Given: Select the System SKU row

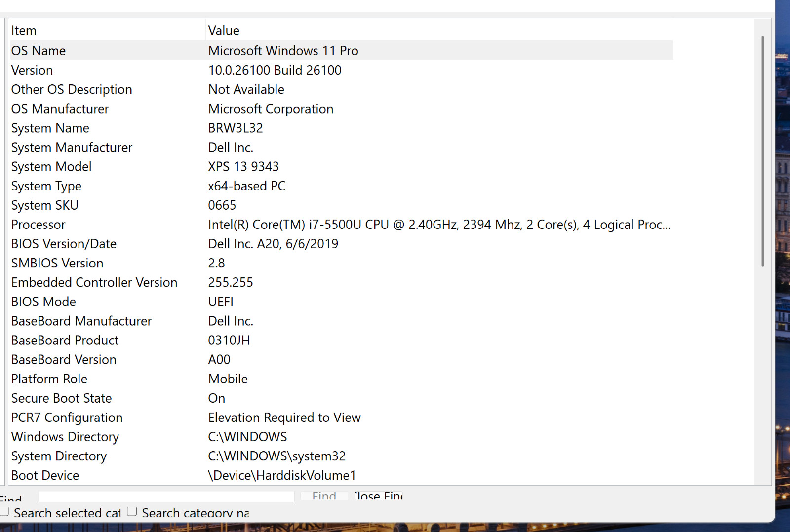Looking at the screenshot, I should [x=341, y=205].
